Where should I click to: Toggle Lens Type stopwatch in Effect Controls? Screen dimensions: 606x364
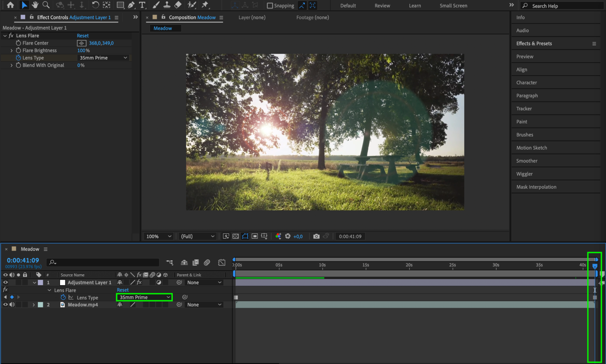click(18, 58)
